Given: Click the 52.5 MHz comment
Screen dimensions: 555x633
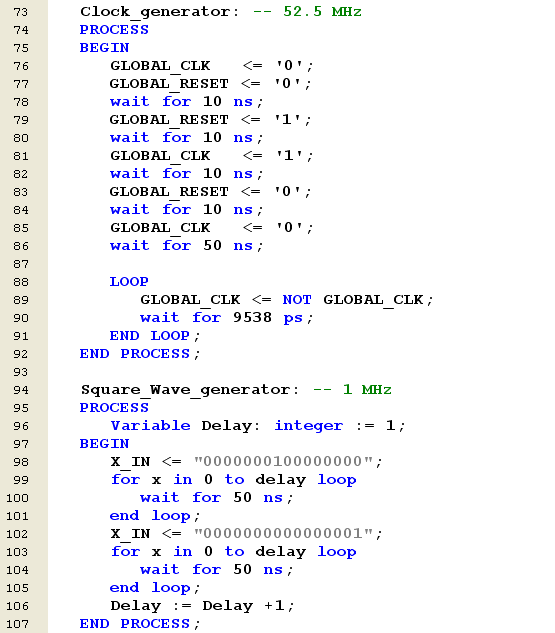Looking at the screenshot, I should point(307,12).
